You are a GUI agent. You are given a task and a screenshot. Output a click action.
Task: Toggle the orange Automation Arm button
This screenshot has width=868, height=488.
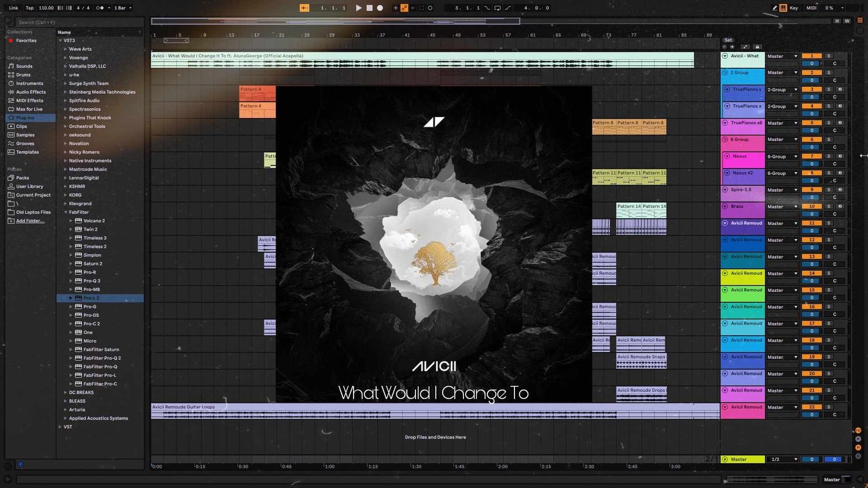pyautogui.click(x=404, y=8)
